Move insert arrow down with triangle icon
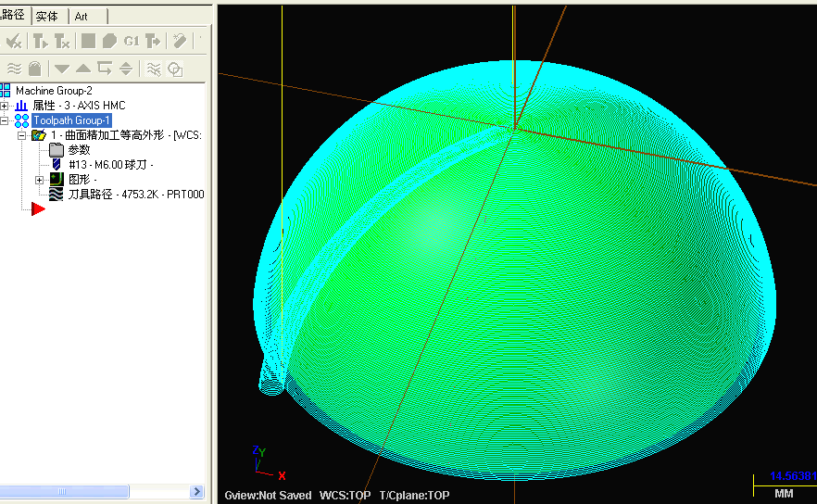 (x=62, y=69)
